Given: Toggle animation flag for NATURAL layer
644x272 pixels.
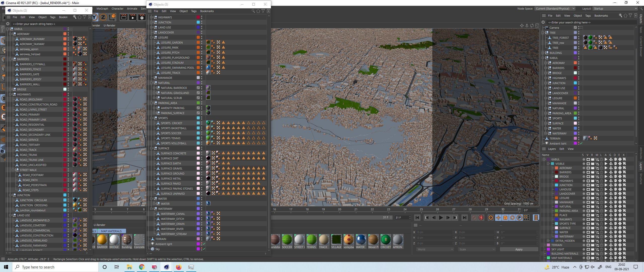Looking at the screenshot, I should pos(606,207).
